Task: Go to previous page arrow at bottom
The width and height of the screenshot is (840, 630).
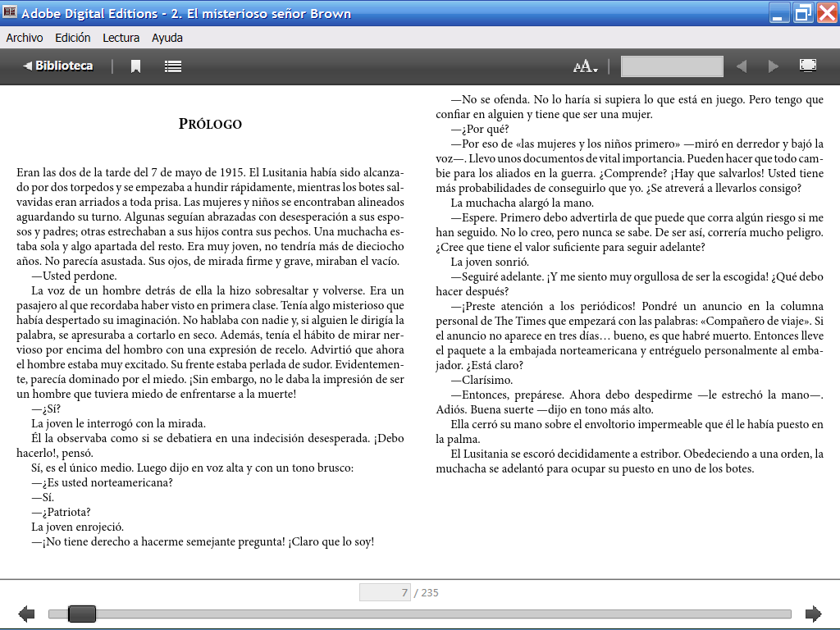Action: (26, 614)
